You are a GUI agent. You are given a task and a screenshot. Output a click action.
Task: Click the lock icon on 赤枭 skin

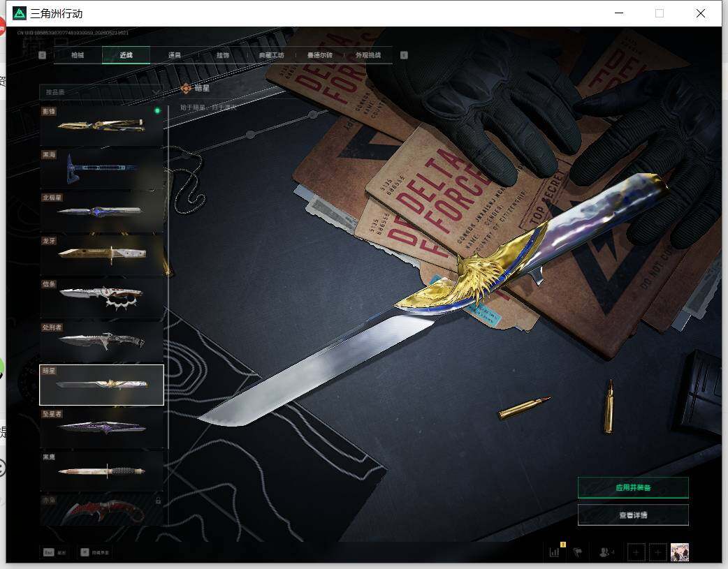click(158, 501)
